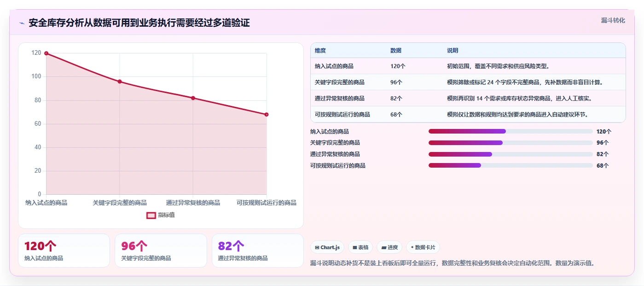
Task: Click description starting 模拟再识别 14 个需求
Action: click(519, 99)
